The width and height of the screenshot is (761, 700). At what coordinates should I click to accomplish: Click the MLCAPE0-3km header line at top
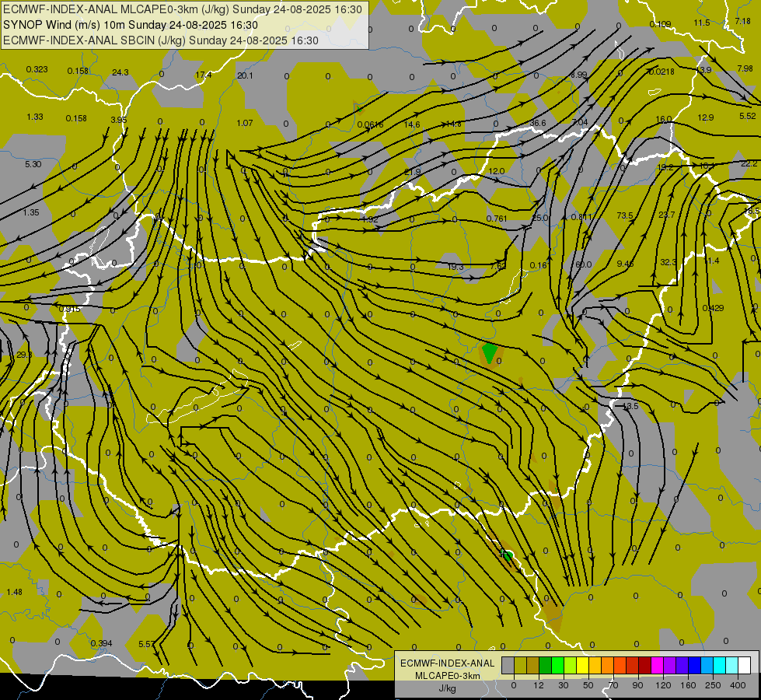[x=182, y=9]
